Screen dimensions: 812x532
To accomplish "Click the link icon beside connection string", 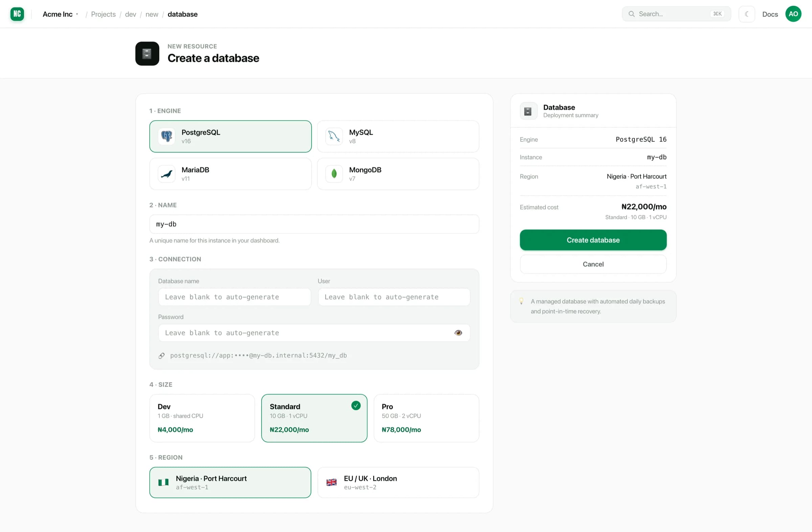I will pyautogui.click(x=162, y=356).
